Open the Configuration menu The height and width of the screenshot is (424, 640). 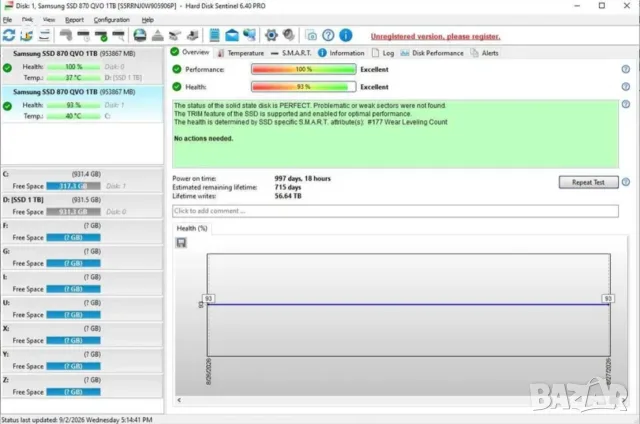pyautogui.click(x=111, y=20)
